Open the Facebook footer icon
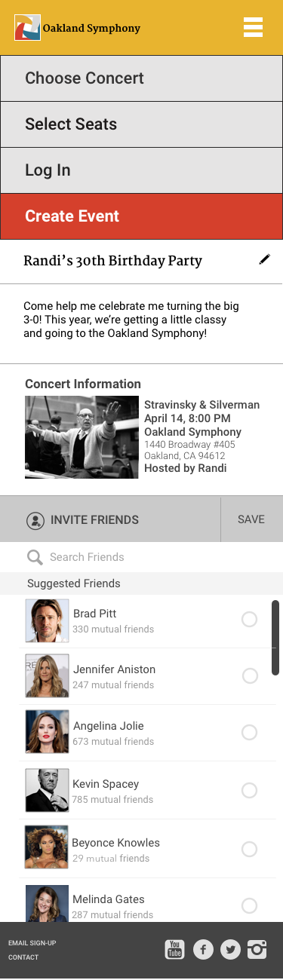Viewport: 283px width, 980px height. pyautogui.click(x=203, y=949)
